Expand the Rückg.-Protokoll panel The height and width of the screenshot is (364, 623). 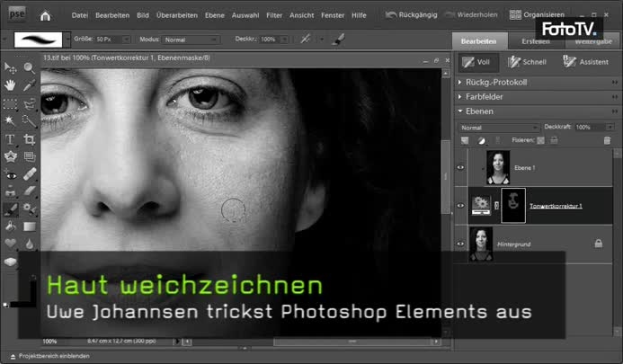coord(459,83)
